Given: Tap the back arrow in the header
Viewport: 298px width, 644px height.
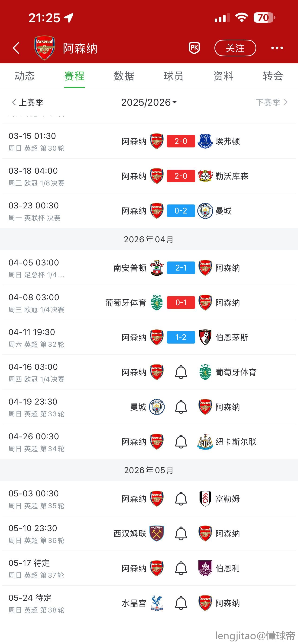Looking at the screenshot, I should [16, 48].
